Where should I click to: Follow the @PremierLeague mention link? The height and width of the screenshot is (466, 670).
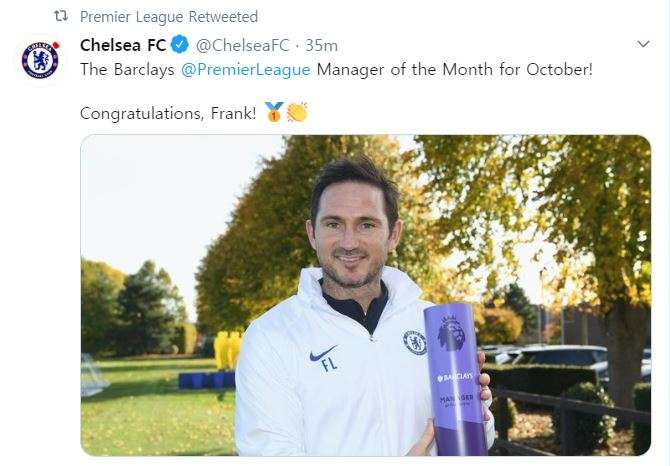click(248, 72)
